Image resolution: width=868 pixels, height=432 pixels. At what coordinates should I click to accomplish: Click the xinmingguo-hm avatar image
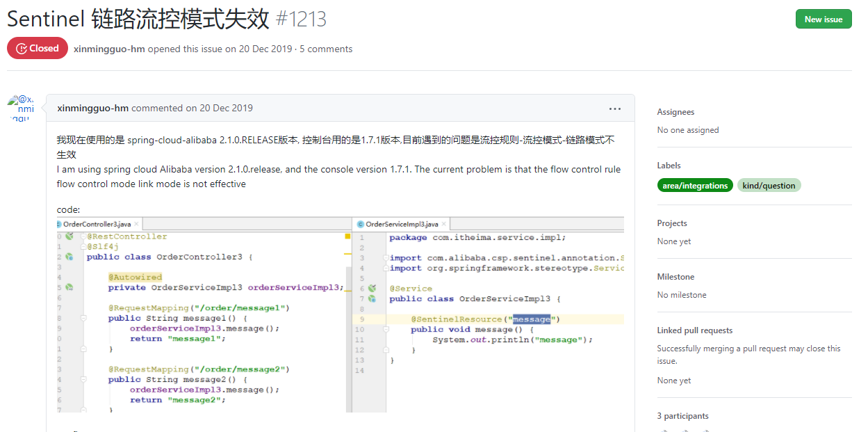tap(21, 108)
